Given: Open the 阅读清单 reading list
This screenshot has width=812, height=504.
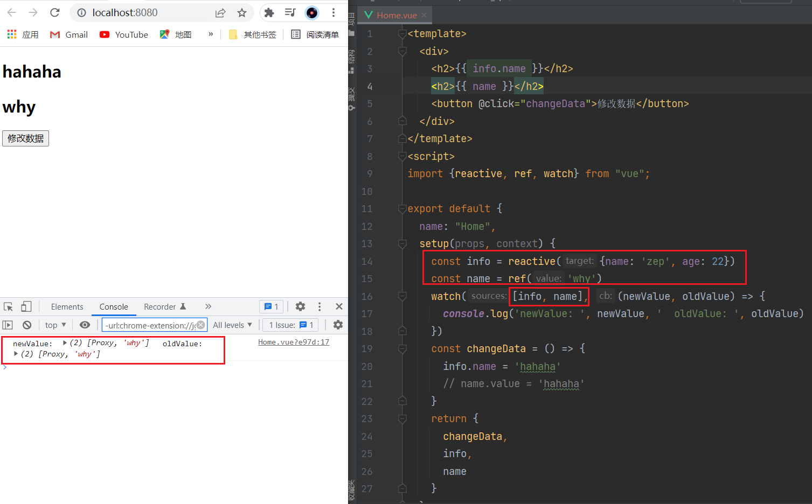Looking at the screenshot, I should [x=315, y=34].
